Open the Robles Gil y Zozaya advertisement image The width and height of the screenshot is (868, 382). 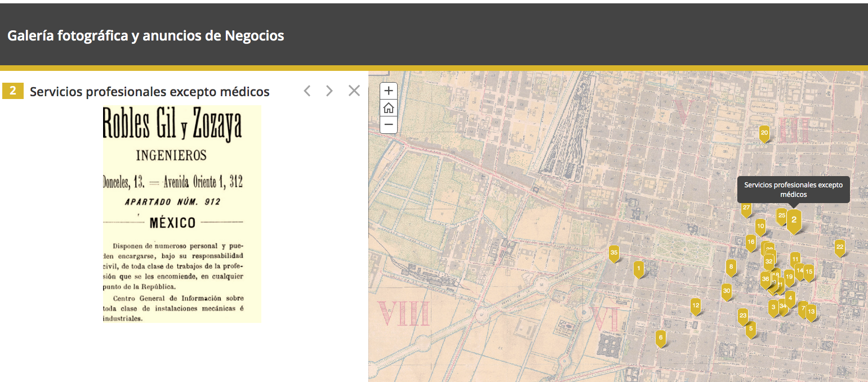(181, 214)
